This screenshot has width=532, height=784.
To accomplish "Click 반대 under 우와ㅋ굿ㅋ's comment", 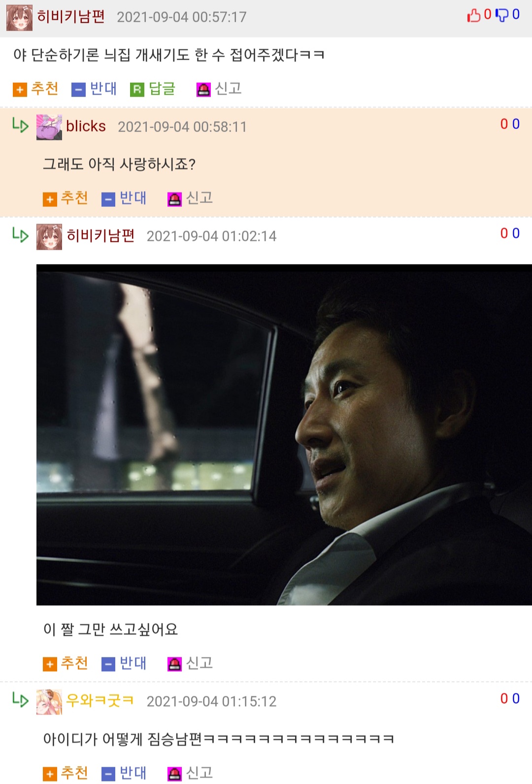I will point(124,773).
